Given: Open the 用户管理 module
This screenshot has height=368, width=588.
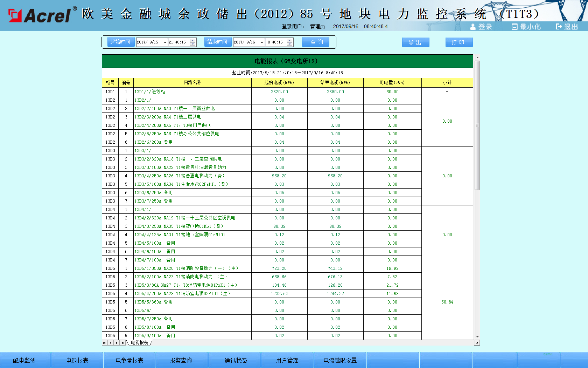Looking at the screenshot, I should (x=287, y=360).
